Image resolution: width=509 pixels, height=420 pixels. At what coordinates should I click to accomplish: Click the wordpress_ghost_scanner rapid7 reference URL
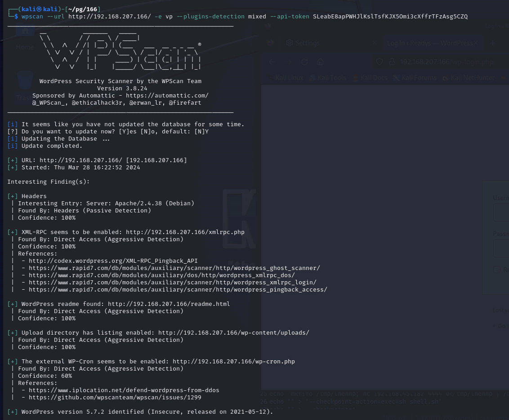(x=174, y=268)
